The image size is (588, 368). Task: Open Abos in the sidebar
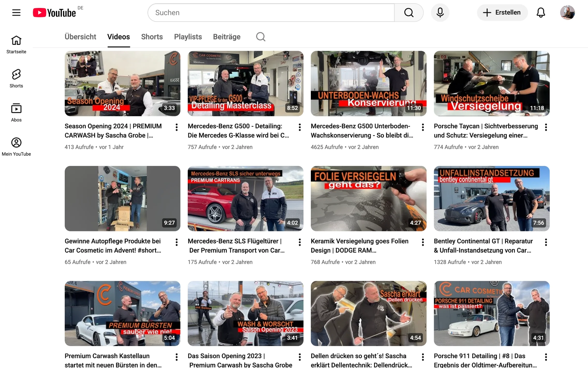[x=16, y=112]
